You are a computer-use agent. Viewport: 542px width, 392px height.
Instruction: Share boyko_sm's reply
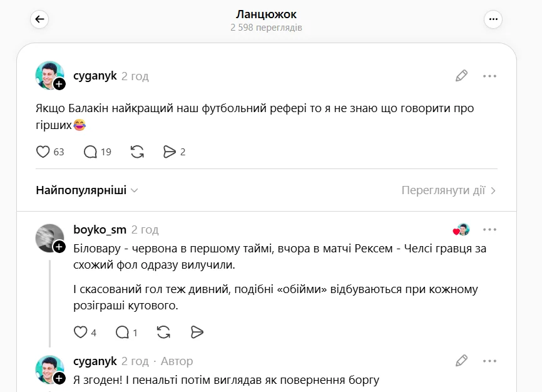(x=197, y=332)
